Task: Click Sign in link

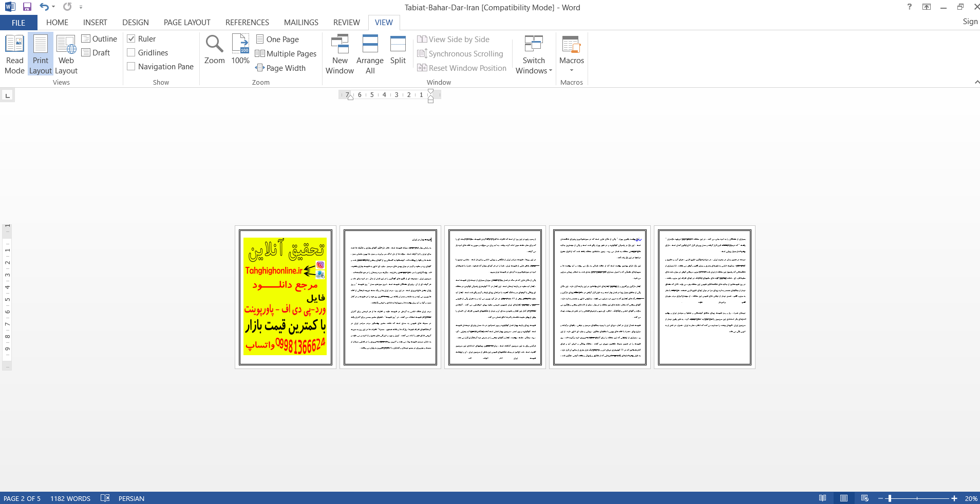Action: [x=970, y=22]
